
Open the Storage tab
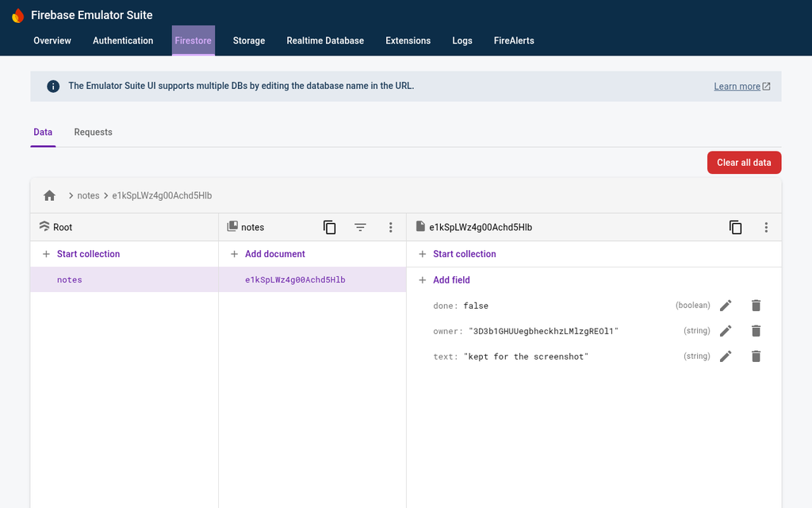249,40
